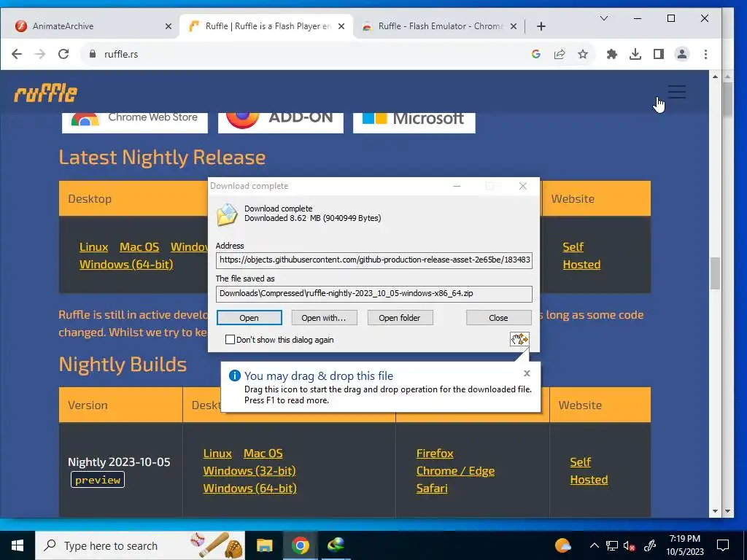The height and width of the screenshot is (560, 747).
Task: Click Windows (32-bit) for Nightly 2023-10-05
Action: [x=249, y=471]
